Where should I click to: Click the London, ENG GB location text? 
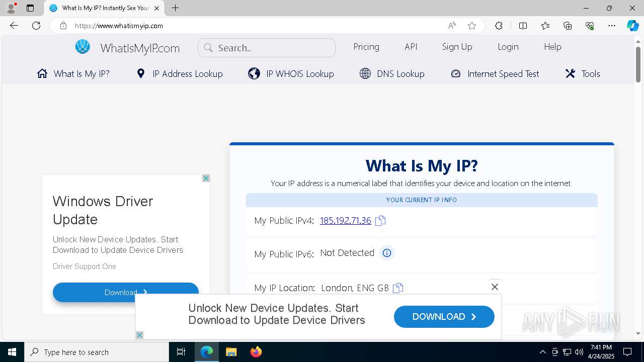[355, 288]
